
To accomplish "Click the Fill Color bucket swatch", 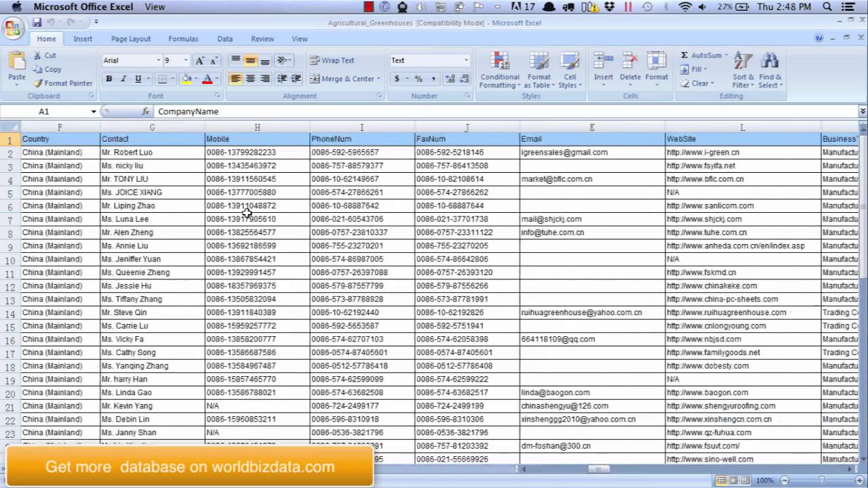I will [x=186, y=79].
